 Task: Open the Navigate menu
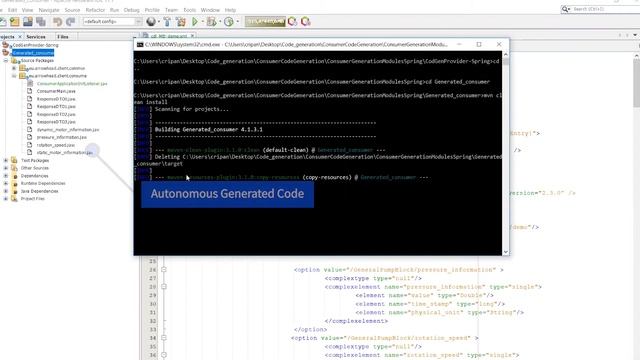pyautogui.click(x=49, y=10)
